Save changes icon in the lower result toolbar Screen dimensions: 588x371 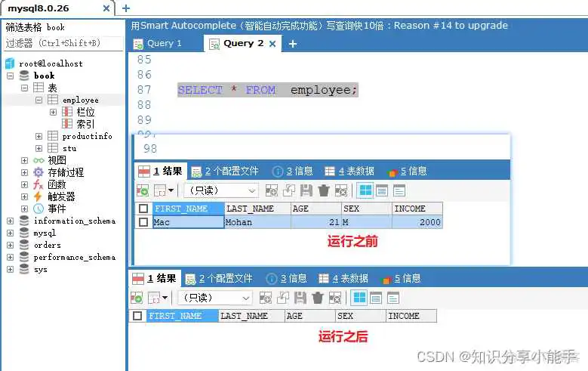click(x=300, y=298)
